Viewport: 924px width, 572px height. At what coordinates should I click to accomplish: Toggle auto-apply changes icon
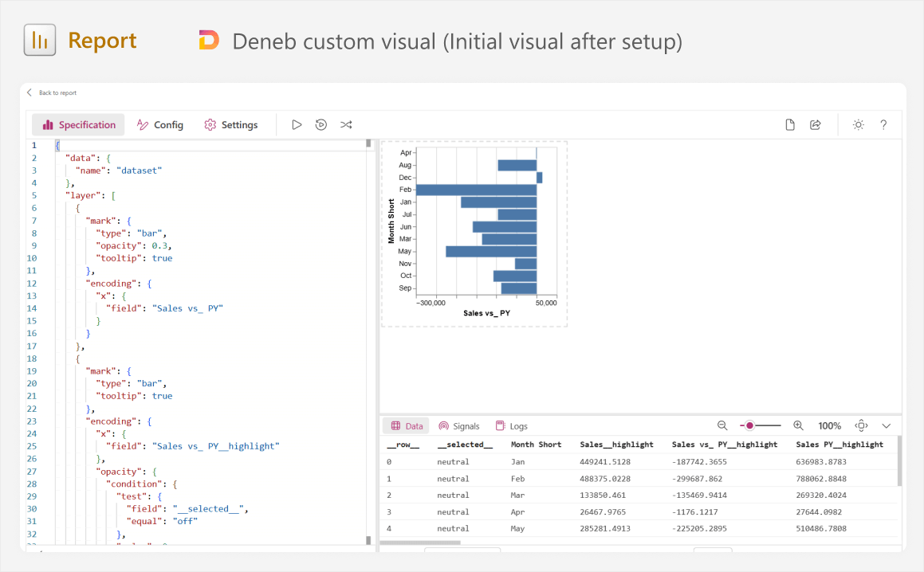tap(321, 125)
